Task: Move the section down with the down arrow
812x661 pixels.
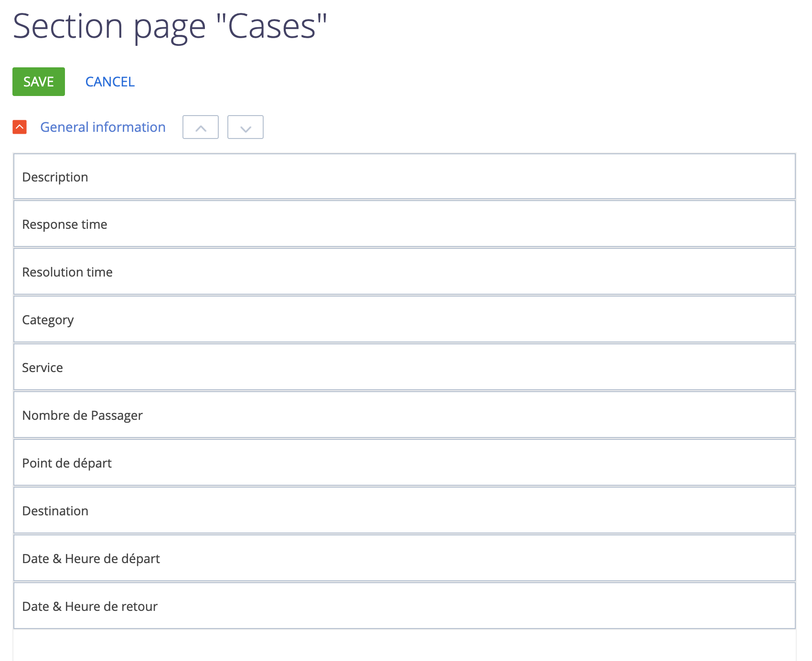Action: (246, 127)
